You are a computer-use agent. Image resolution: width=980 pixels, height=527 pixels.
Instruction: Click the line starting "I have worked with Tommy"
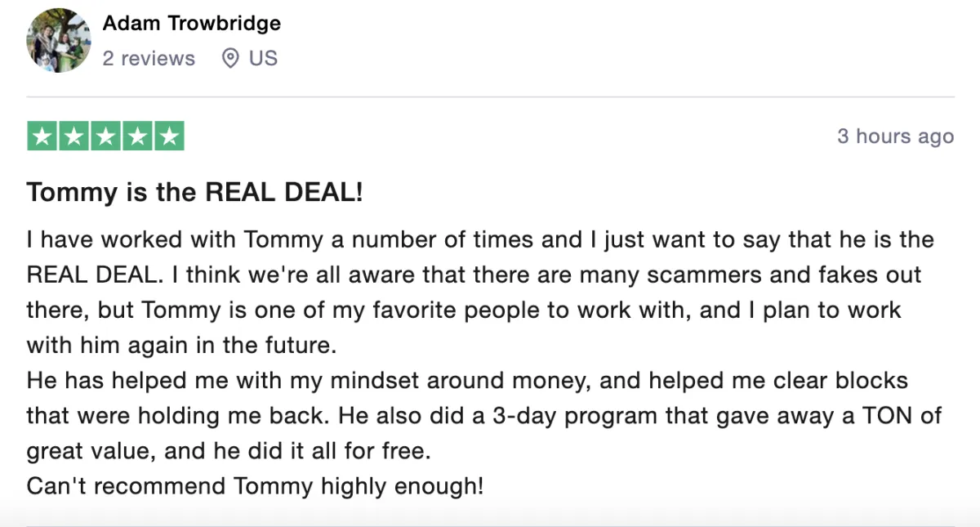coord(480,240)
